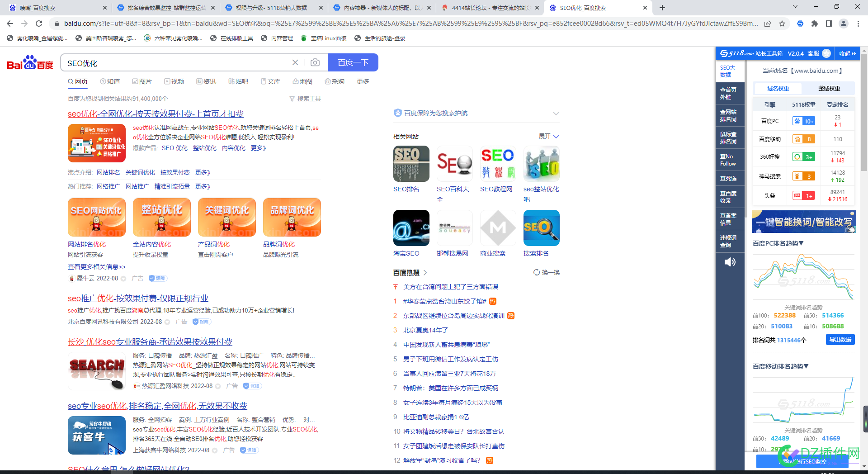Screen dimensions: 868x474
Task: Click the 5118 customer service avatar icon
Action: point(826,53)
